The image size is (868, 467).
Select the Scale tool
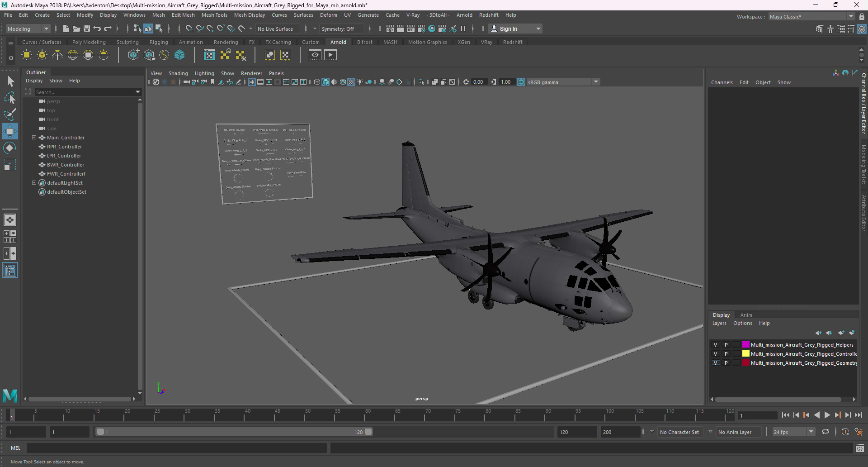click(9, 165)
